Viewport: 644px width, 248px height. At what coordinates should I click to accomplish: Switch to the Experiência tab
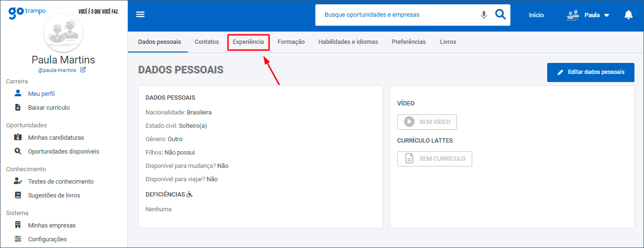(248, 42)
